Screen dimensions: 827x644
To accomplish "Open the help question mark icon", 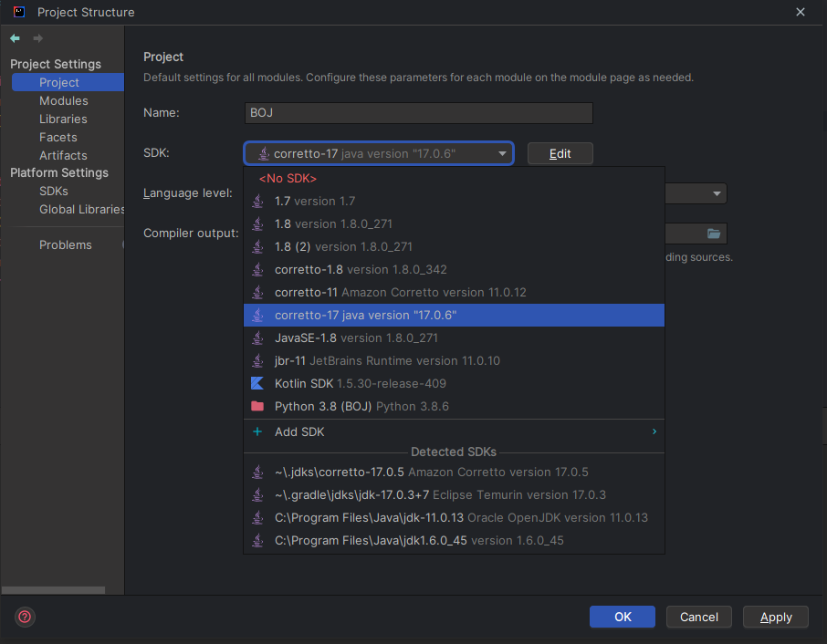I will click(x=25, y=617).
